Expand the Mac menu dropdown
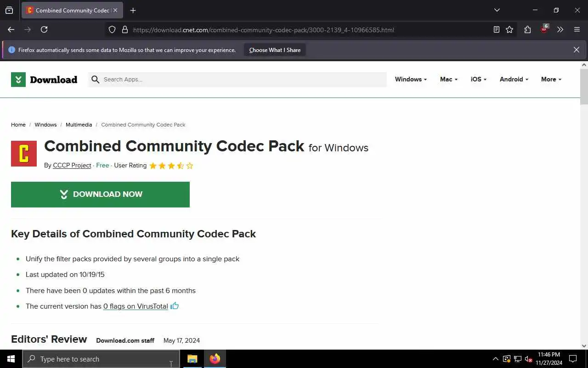 (448, 80)
